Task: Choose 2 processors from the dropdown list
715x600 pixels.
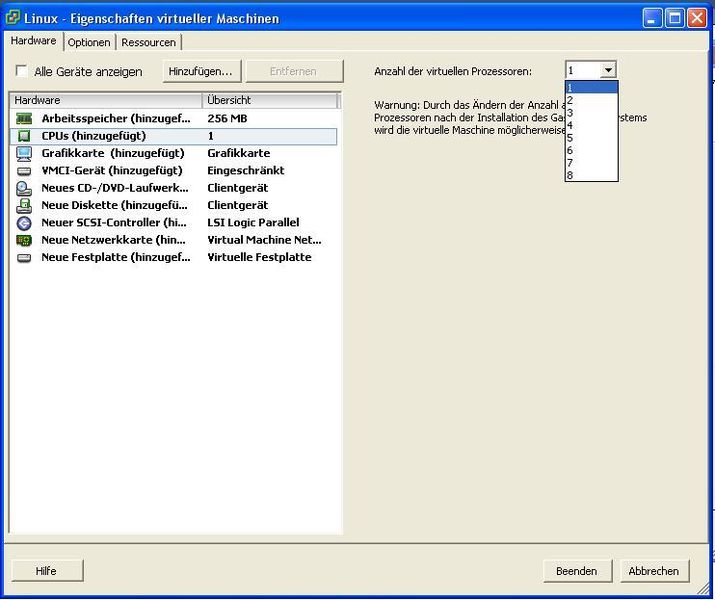Action: 570,100
